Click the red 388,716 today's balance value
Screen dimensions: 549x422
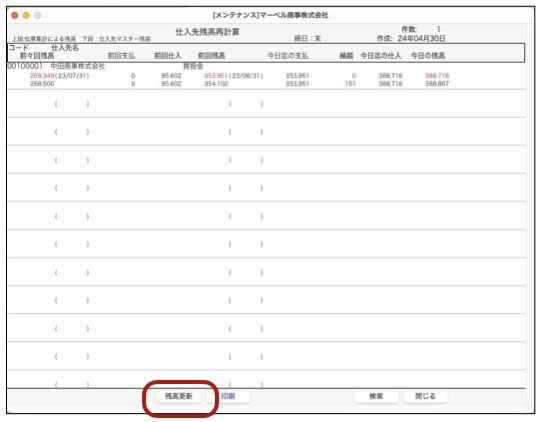pyautogui.click(x=437, y=76)
